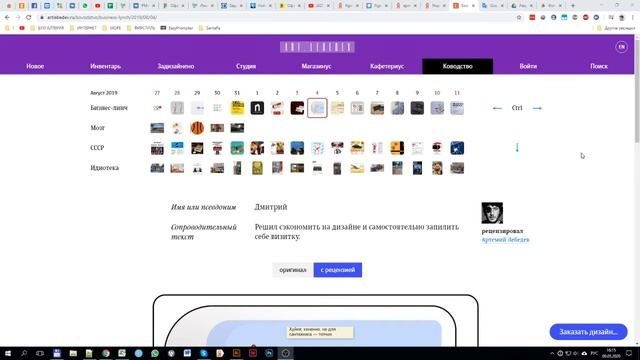
Task: Open Skype from the taskbar
Action: pyautogui.click(x=204, y=353)
